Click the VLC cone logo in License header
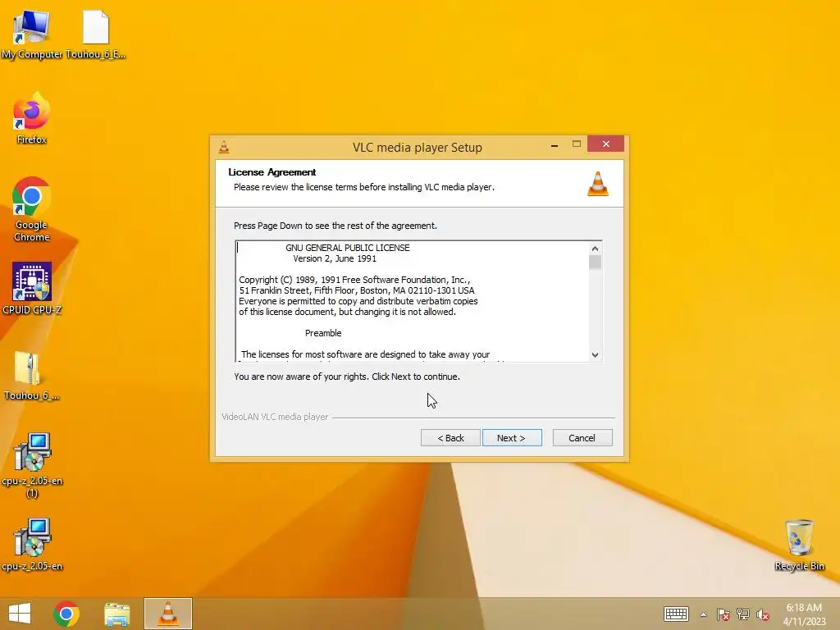Viewport: 840px width, 630px height. coord(598,184)
